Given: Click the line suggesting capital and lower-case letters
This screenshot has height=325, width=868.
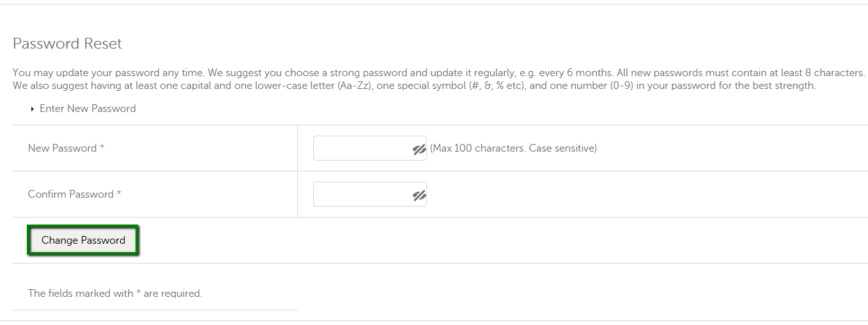Looking at the screenshot, I should (414, 86).
